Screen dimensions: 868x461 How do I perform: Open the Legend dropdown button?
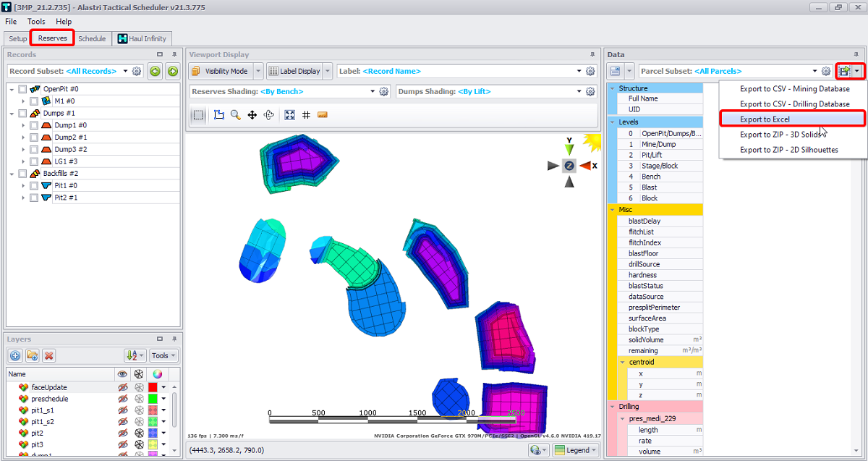click(x=576, y=450)
